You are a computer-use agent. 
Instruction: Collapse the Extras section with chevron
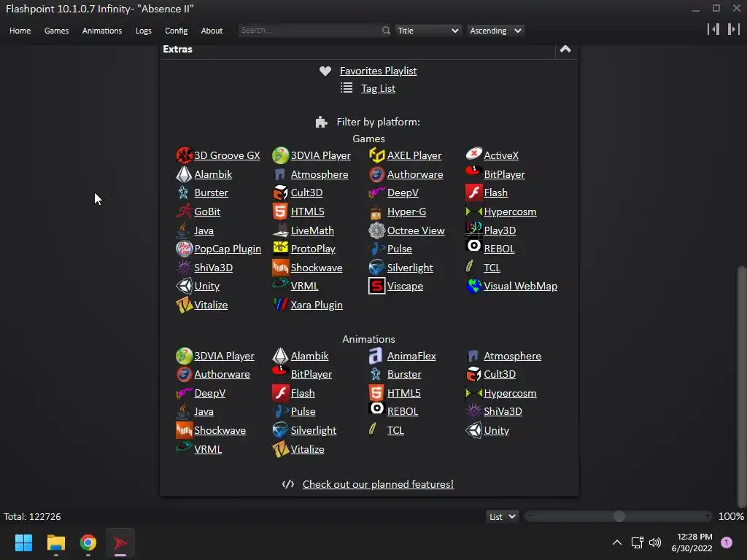pos(565,49)
